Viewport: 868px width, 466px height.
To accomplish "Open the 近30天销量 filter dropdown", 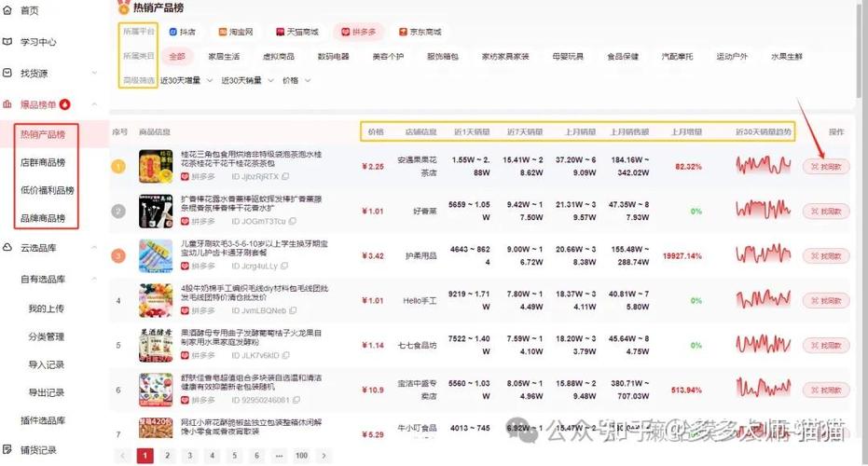I will (x=247, y=80).
